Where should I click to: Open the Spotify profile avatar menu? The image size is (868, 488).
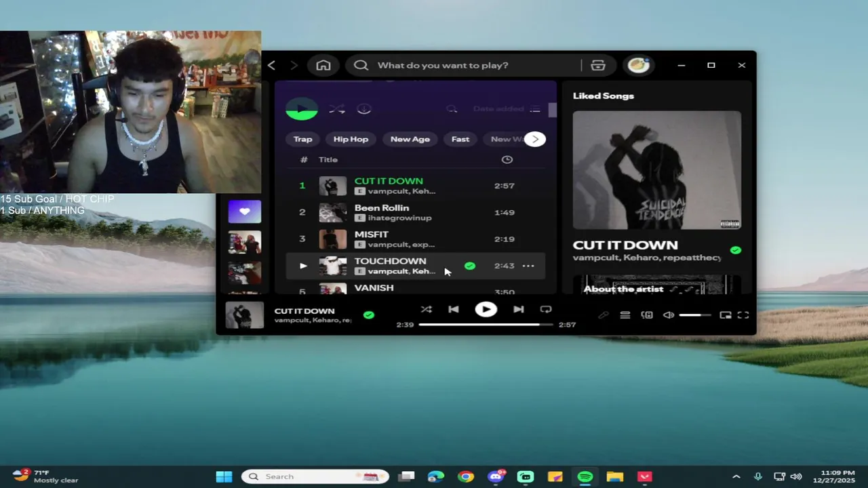coord(638,65)
